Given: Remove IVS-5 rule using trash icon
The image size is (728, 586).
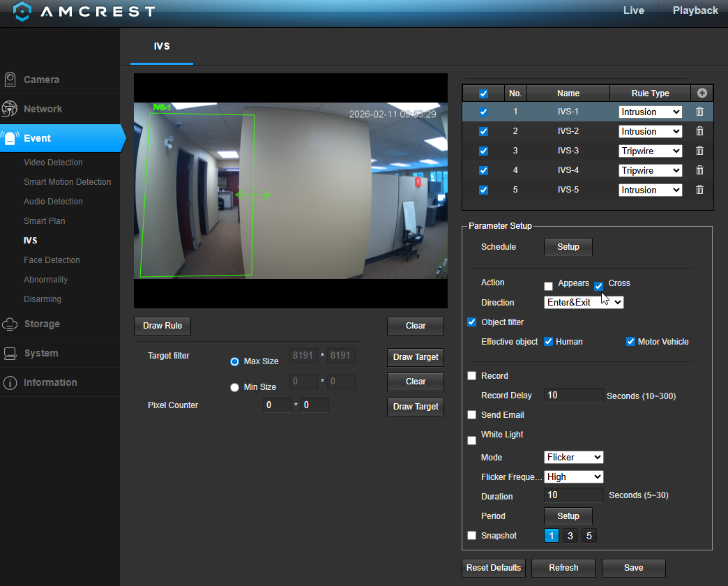Looking at the screenshot, I should tap(699, 190).
